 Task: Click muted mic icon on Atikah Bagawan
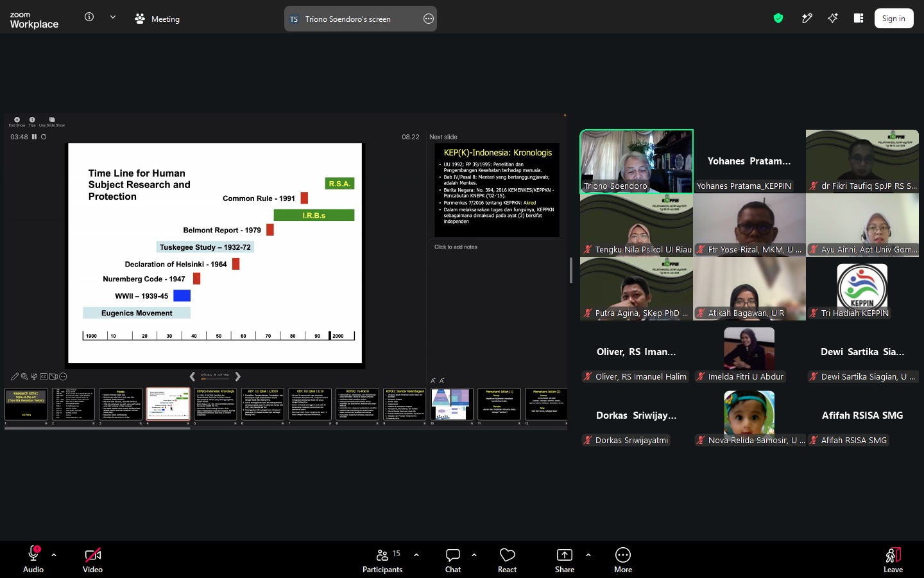coord(701,313)
